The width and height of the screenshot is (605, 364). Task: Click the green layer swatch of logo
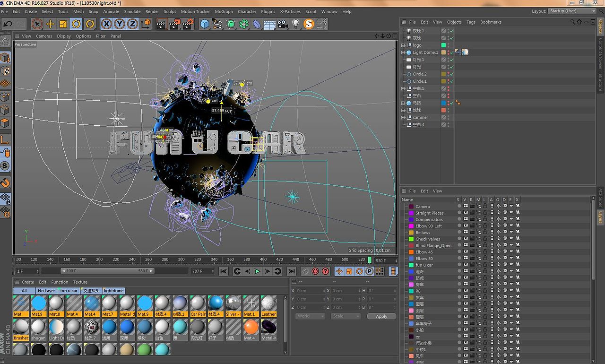443,45
